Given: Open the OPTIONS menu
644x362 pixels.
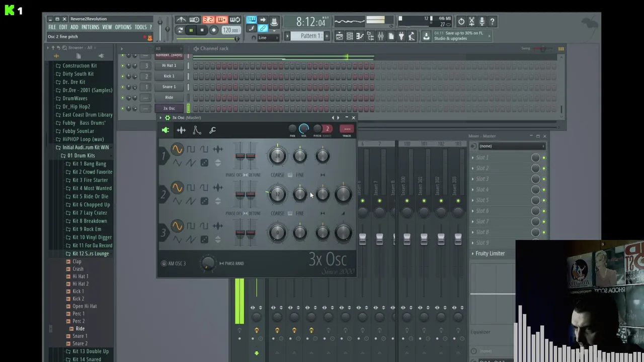Looking at the screenshot, I should (x=123, y=27).
